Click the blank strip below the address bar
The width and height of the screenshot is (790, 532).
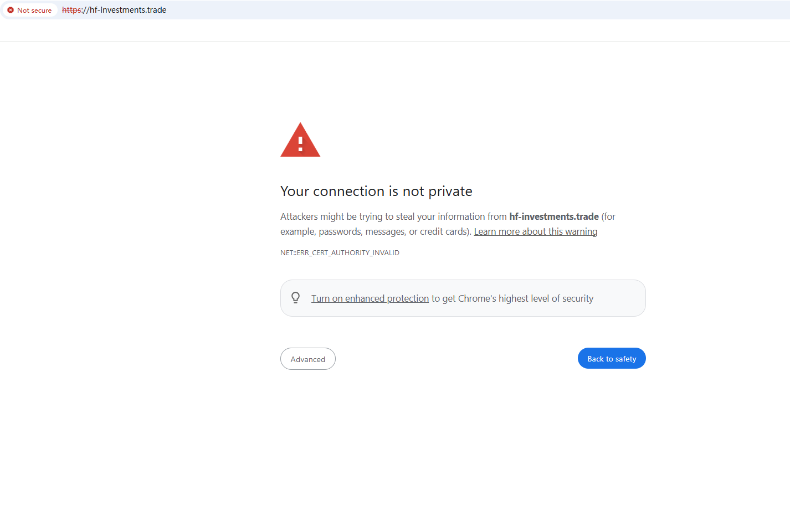388,31
